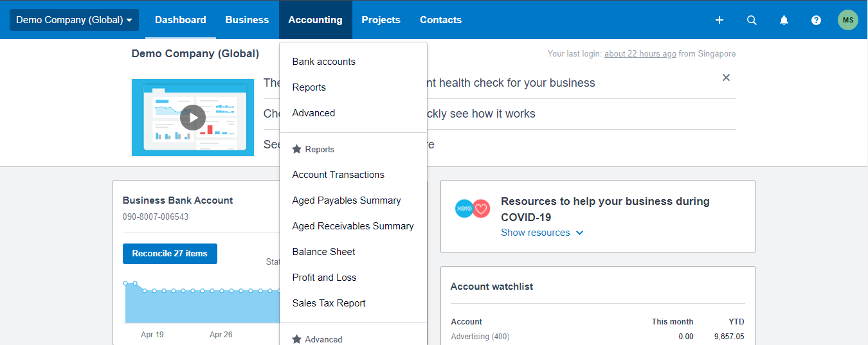The height and width of the screenshot is (345, 868).
Task: Click the plus create-new icon
Action: (x=719, y=20)
